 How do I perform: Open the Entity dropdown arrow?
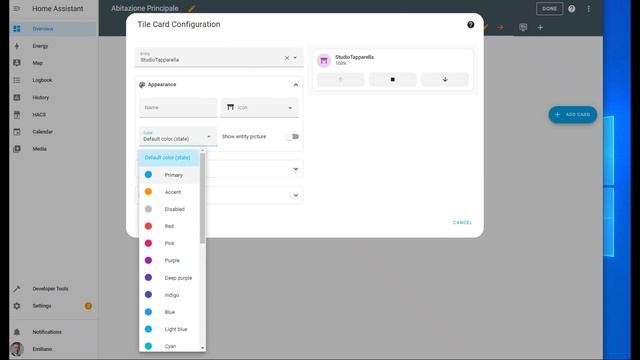[295, 58]
